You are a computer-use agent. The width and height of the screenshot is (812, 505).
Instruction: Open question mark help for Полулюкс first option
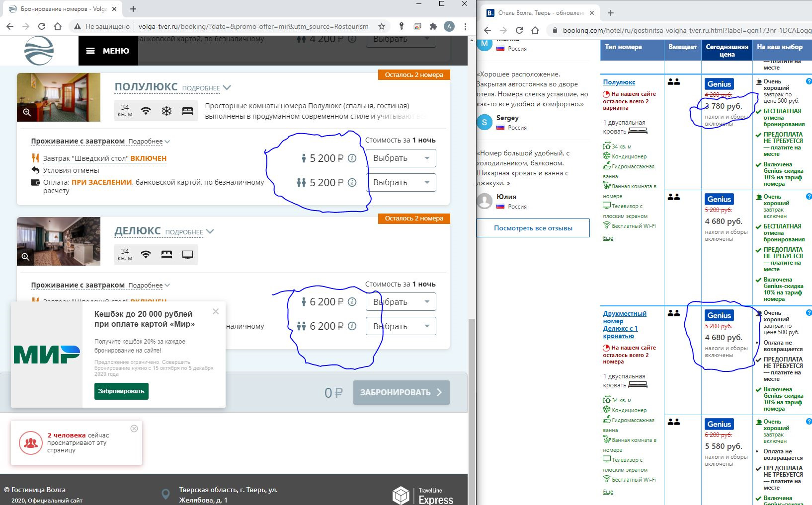click(x=809, y=81)
